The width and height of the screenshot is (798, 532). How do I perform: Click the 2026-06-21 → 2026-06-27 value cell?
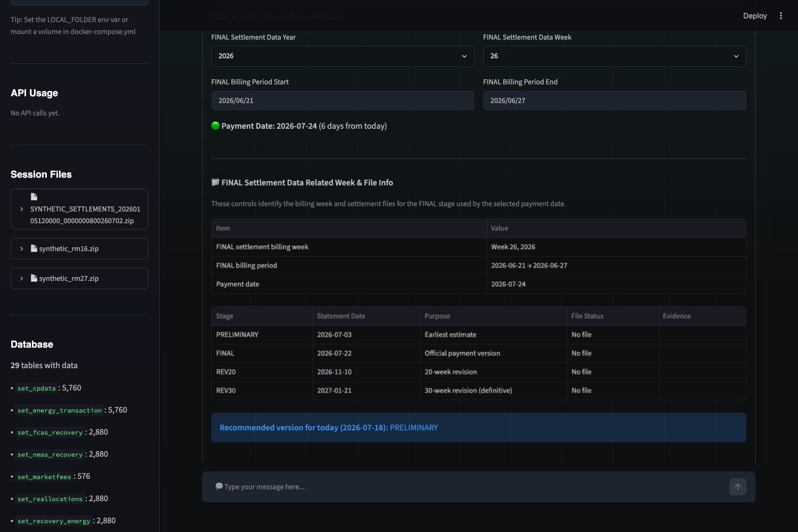(616, 265)
